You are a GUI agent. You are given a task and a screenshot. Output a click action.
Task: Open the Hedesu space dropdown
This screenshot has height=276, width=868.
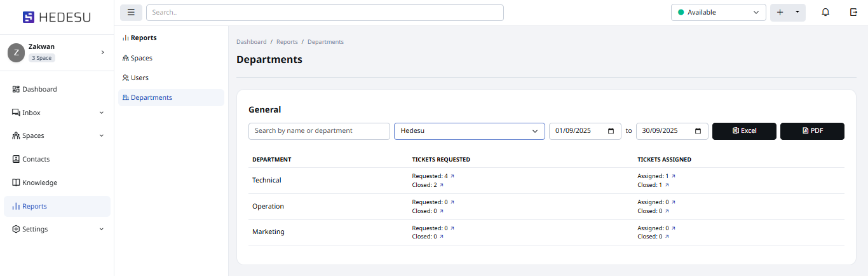pos(469,131)
